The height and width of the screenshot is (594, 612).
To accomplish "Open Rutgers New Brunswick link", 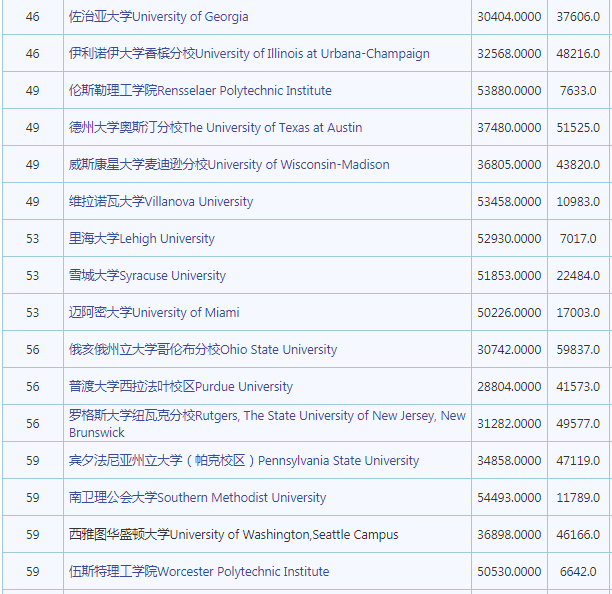I will click(267, 424).
